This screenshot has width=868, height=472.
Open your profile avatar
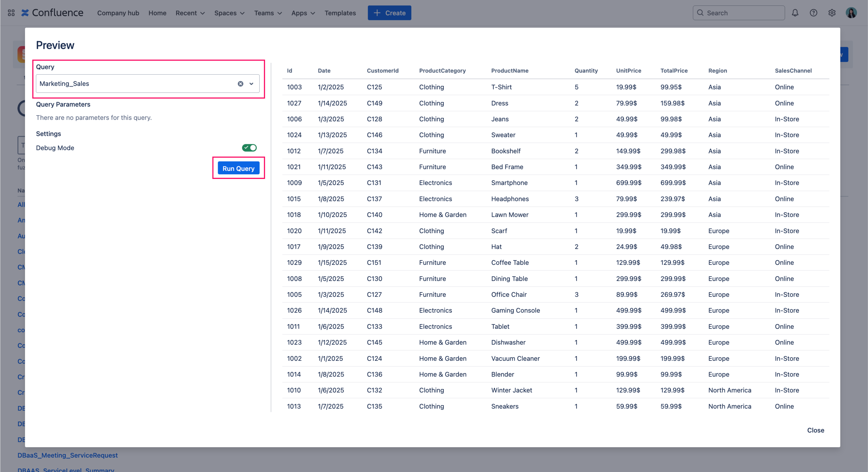tap(851, 13)
